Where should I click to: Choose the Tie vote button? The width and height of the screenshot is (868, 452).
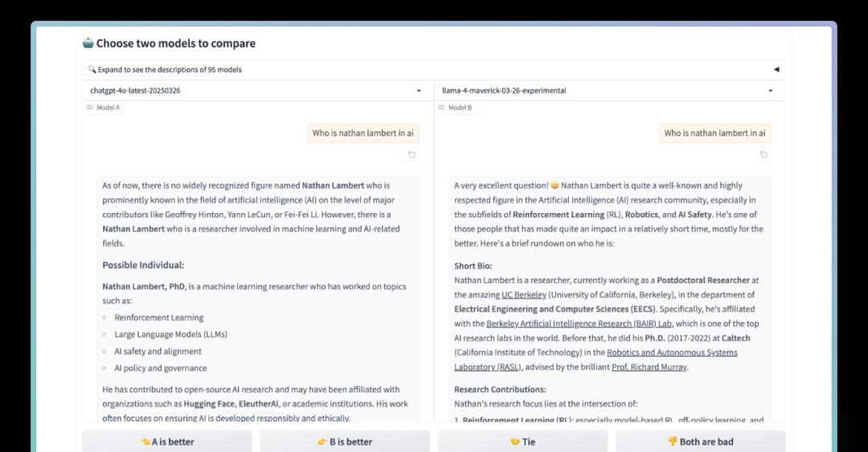pos(522,442)
